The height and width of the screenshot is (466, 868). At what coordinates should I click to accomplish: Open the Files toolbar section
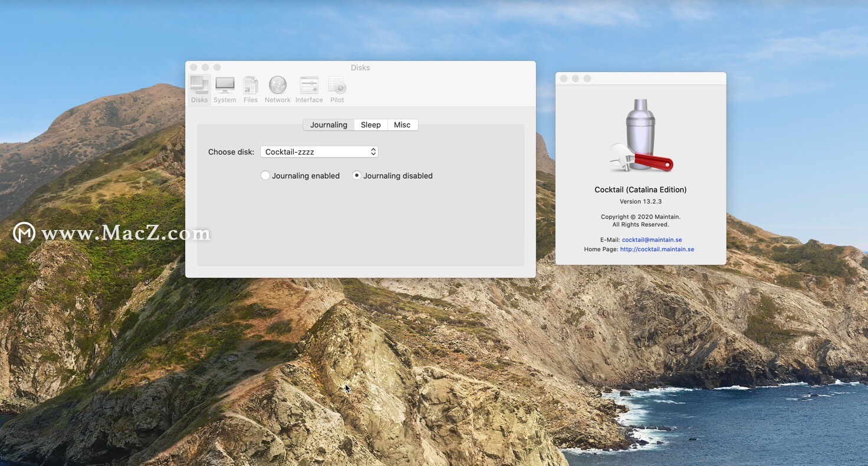point(251,89)
